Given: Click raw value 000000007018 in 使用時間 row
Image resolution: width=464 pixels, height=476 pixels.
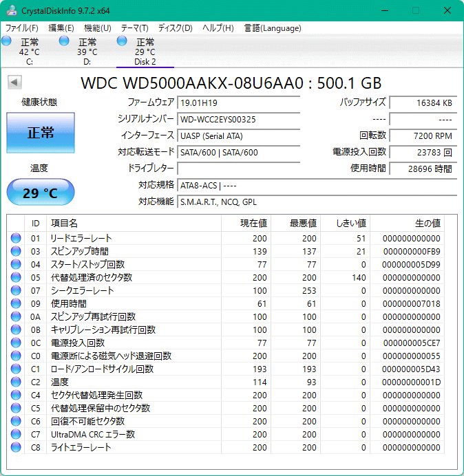Looking at the screenshot, I should pos(411,303).
